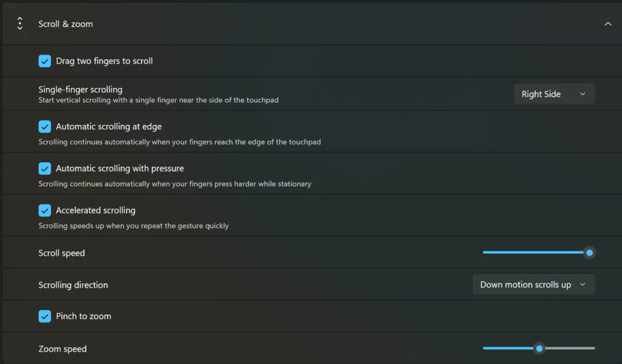This screenshot has width=622, height=364.
Task: Click the Right Side dropdown chevron arrow
Action: (x=583, y=94)
